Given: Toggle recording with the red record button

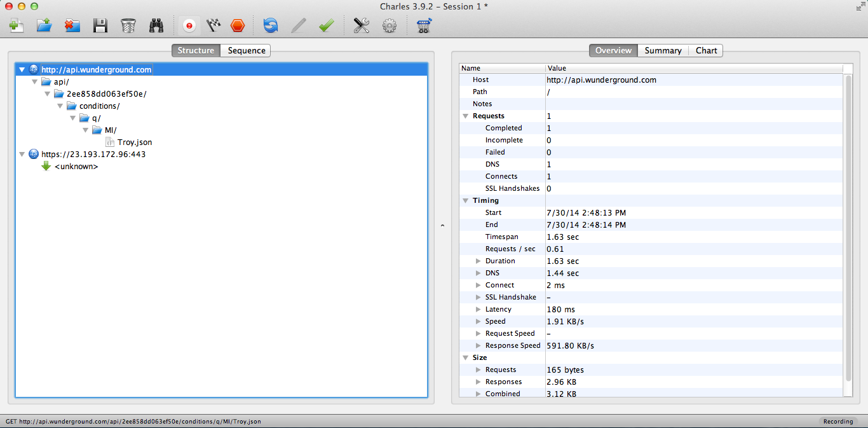Looking at the screenshot, I should [x=189, y=25].
